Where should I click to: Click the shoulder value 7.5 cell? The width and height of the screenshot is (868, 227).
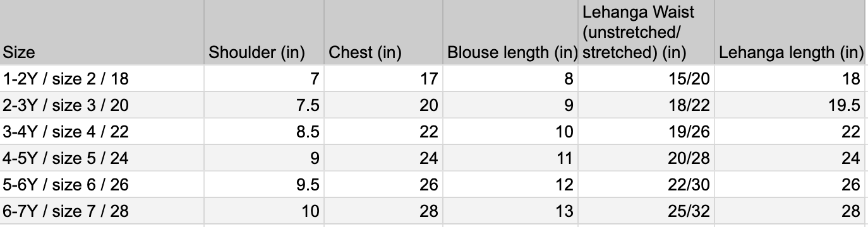pyautogui.click(x=264, y=105)
